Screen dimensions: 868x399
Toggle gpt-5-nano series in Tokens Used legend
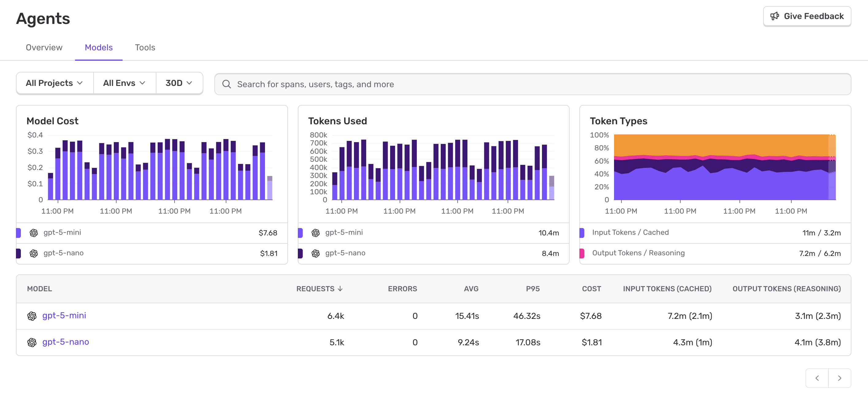point(345,253)
